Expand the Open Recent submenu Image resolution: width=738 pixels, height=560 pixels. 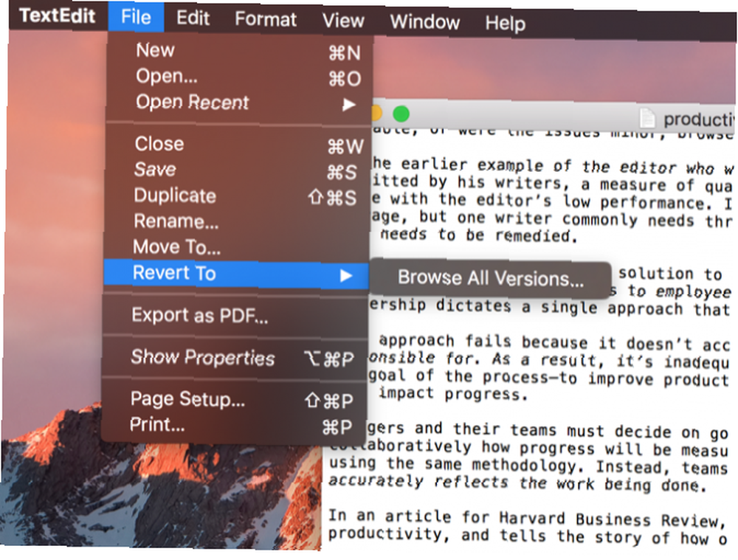(x=240, y=103)
